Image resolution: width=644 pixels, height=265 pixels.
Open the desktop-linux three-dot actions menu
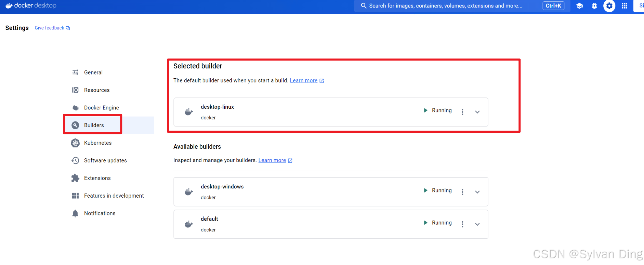click(462, 112)
